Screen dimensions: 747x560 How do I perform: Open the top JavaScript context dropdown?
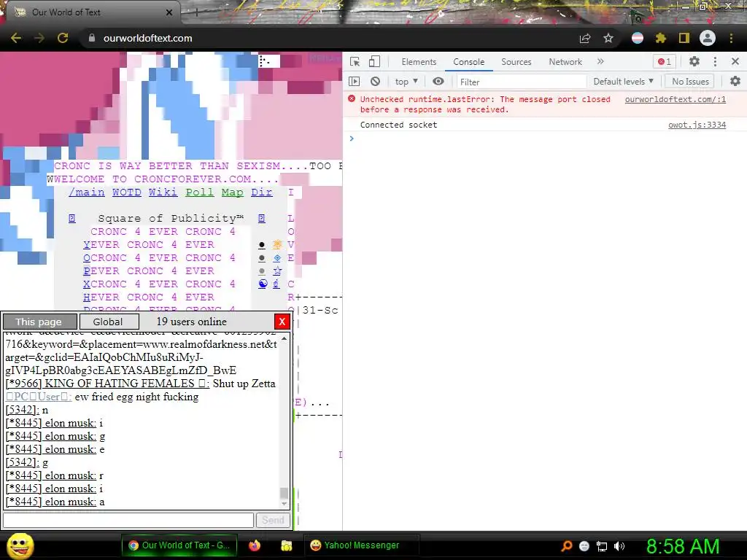pyautogui.click(x=406, y=82)
